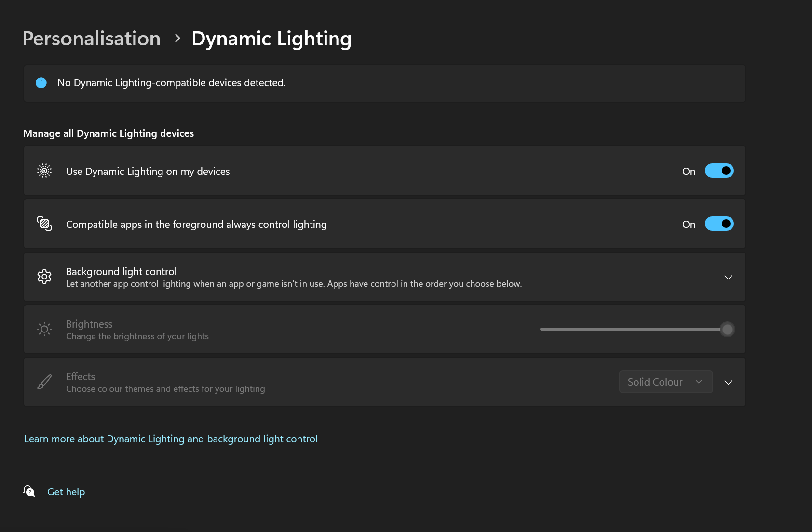Click the Effects paintbrush icon
The width and height of the screenshot is (812, 532).
tap(44, 382)
